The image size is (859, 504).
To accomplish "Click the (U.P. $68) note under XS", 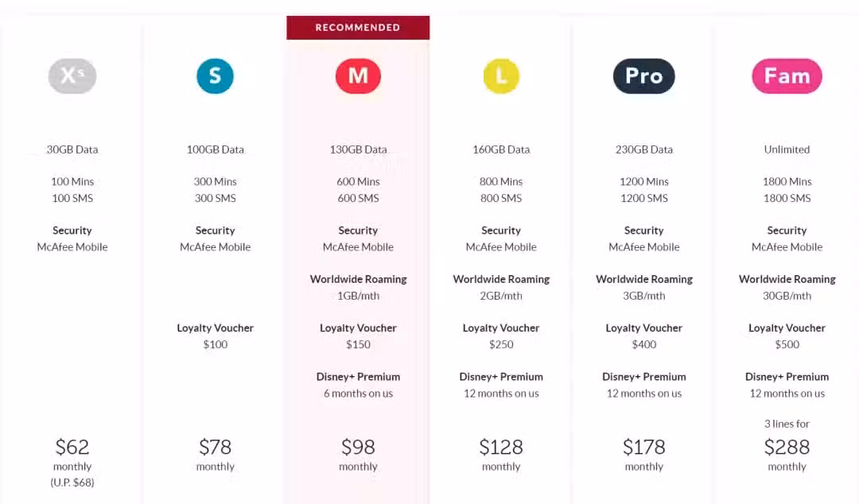I will 72,483.
